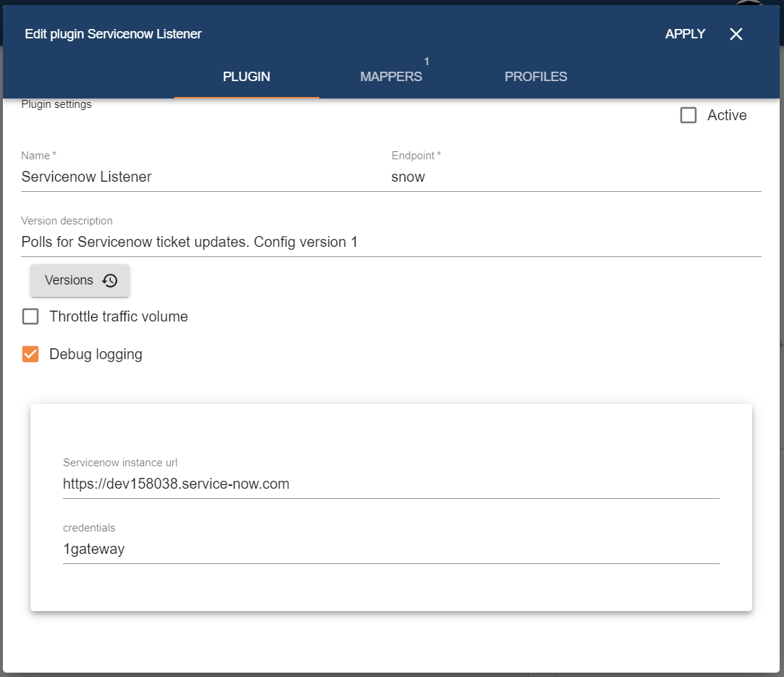
Task: Open the MAPPERS tab
Action: tap(391, 77)
